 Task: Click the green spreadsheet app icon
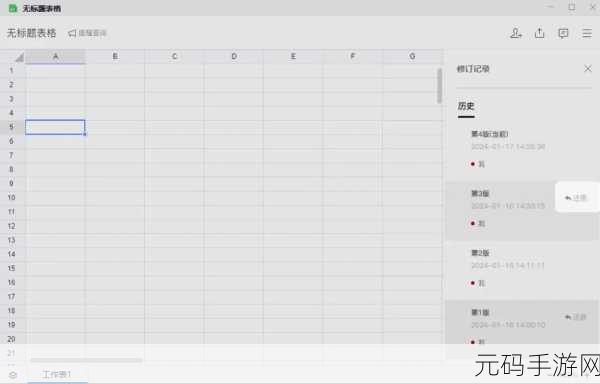click(13, 8)
